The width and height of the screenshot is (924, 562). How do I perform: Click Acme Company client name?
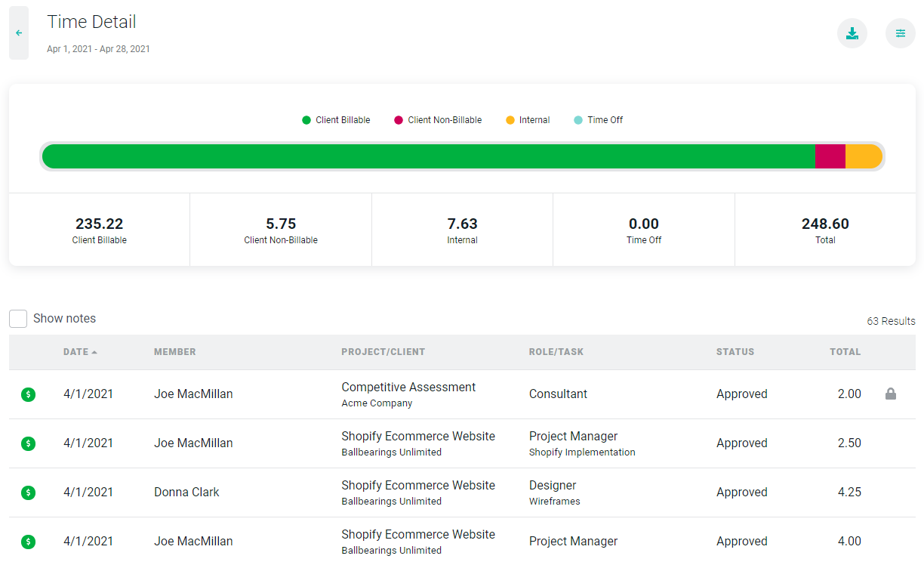click(377, 403)
